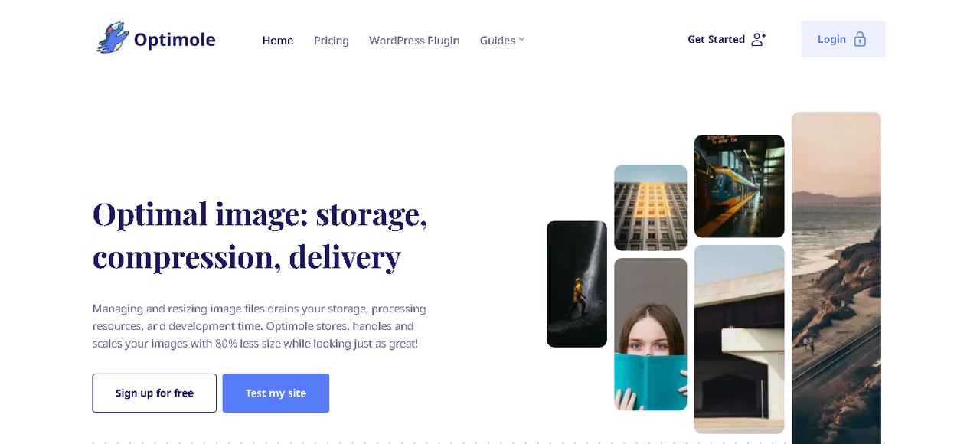Image resolution: width=980 pixels, height=444 pixels.
Task: Select the waterfall hiker photo
Action: pyautogui.click(x=577, y=284)
